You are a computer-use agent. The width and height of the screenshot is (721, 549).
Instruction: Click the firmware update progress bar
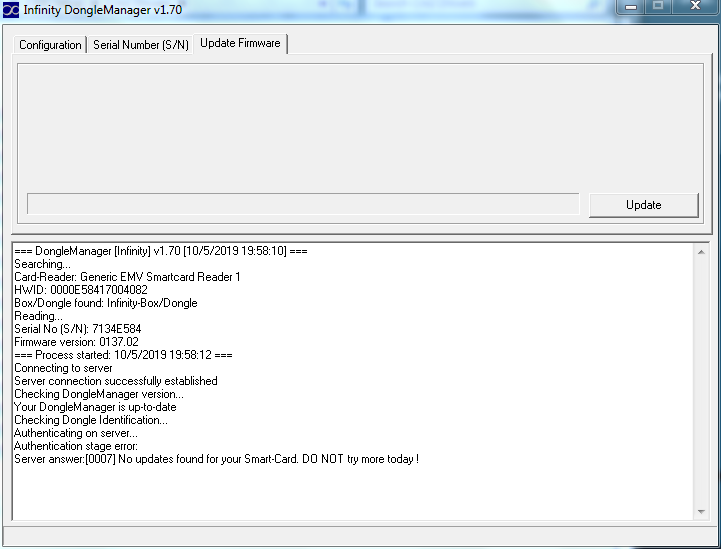[x=303, y=204]
